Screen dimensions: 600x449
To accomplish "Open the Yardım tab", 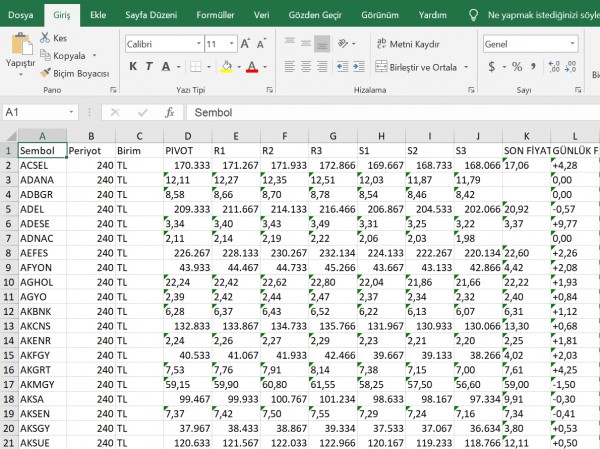I will tap(432, 15).
